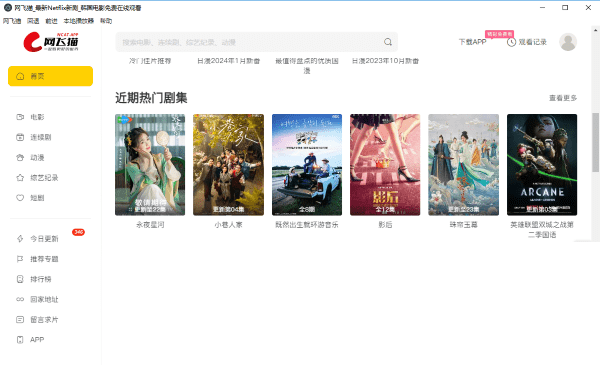
Task: Click the 今日更新 lightning icon
Action: click(20, 239)
